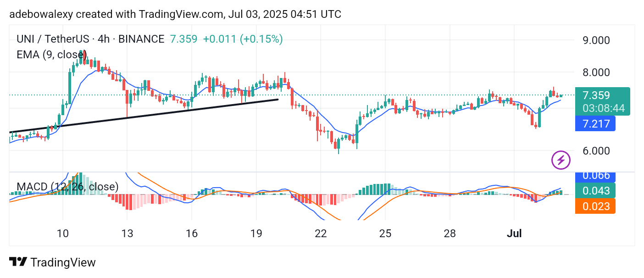This screenshot has height=278, width=644.
Task: Click the 9.000 price axis label
Action: click(595, 40)
